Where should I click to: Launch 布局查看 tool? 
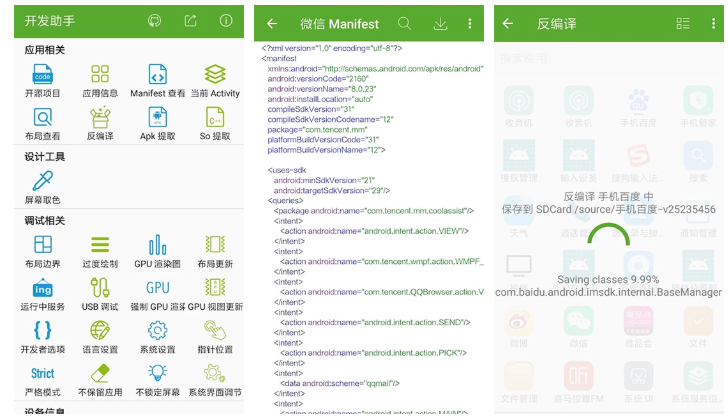(43, 124)
